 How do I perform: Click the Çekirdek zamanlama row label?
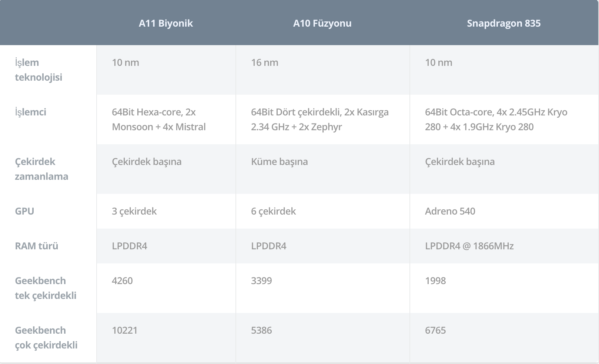[41, 169]
